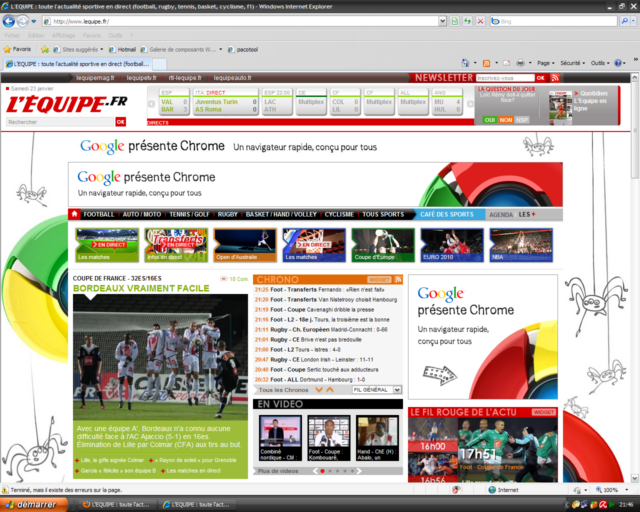Open the lequipeauto.fr link in top bar
This screenshot has height=512, width=640.
[x=232, y=78]
